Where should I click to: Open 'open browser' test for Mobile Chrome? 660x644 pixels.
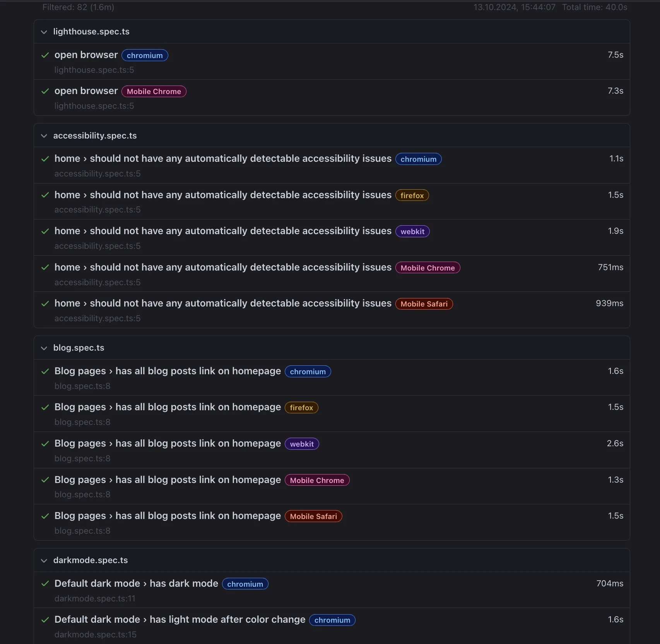point(86,91)
